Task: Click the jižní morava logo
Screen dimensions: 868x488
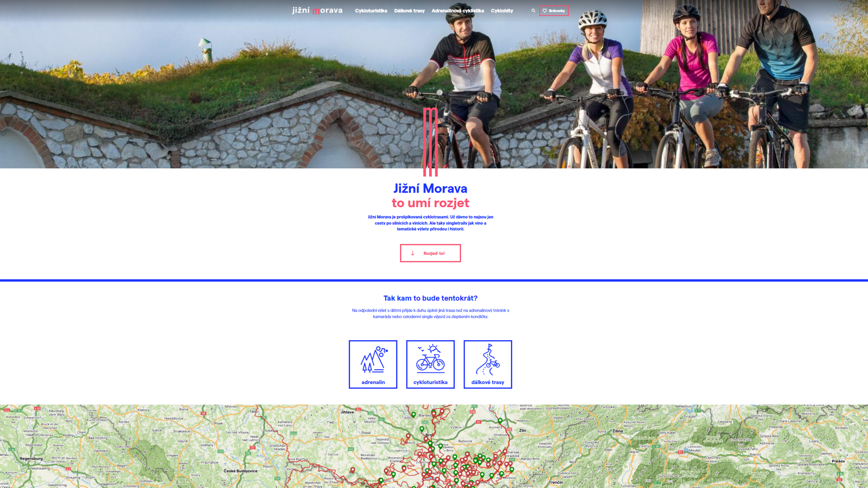Action: pyautogui.click(x=317, y=10)
